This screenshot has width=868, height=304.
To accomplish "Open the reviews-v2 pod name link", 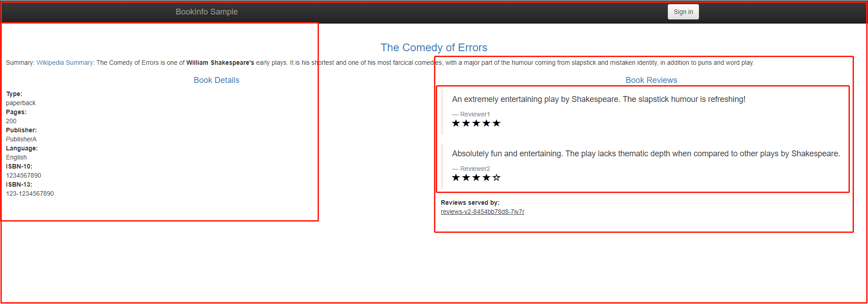I will [x=482, y=212].
